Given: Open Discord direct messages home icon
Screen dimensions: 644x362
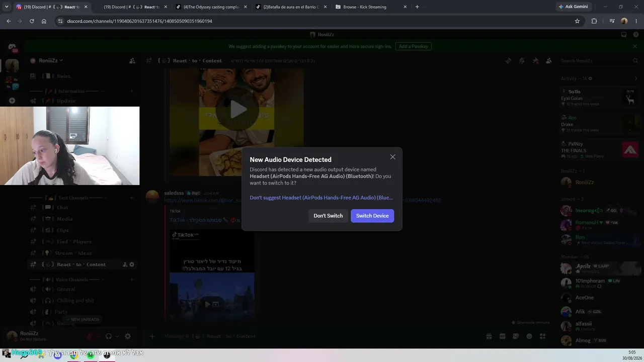Looking at the screenshot, I should [x=12, y=47].
